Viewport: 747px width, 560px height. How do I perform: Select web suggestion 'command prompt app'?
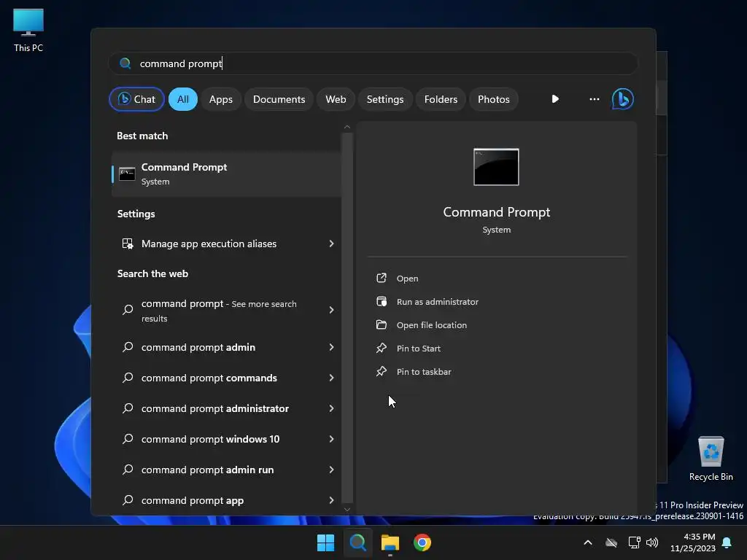[226, 500]
